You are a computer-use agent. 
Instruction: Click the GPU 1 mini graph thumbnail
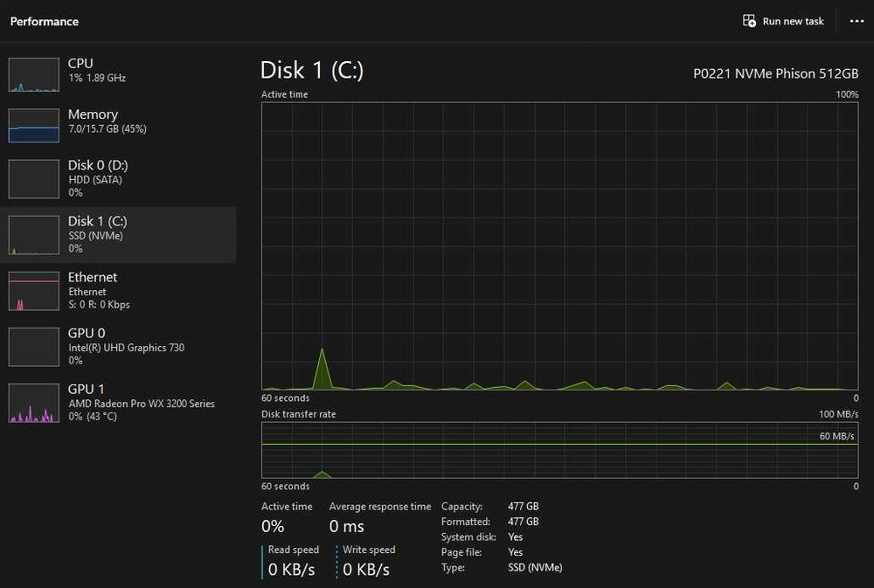click(x=34, y=403)
